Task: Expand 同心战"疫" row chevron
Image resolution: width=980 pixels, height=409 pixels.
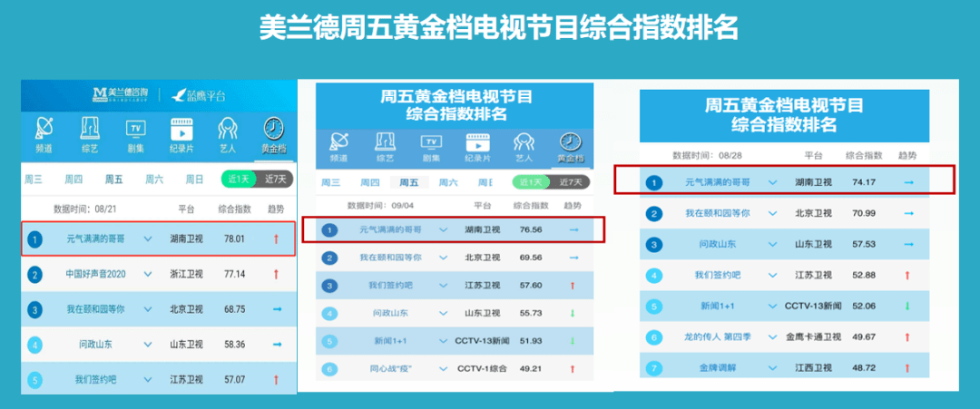Action: [x=444, y=369]
